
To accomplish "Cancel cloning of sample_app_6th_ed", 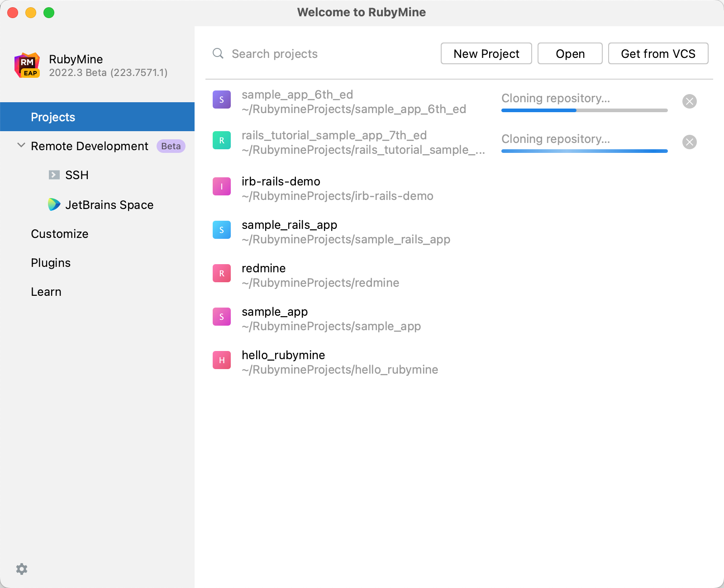I will coord(689,101).
